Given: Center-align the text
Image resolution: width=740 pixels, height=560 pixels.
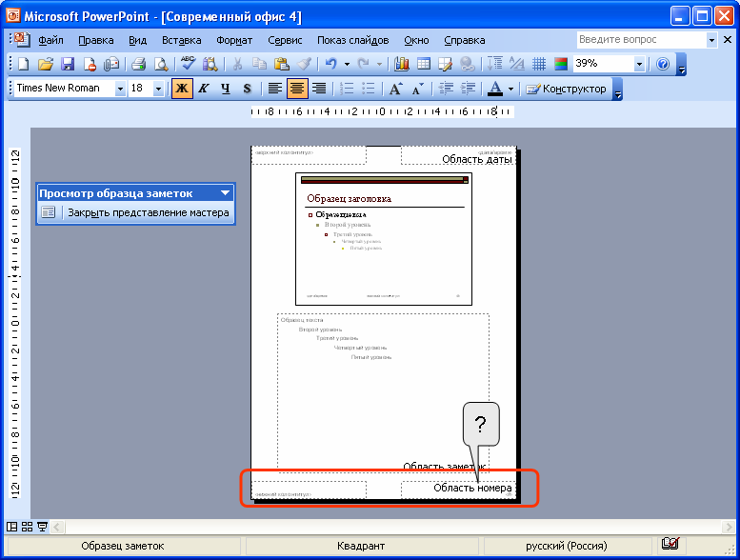Looking at the screenshot, I should [x=297, y=89].
